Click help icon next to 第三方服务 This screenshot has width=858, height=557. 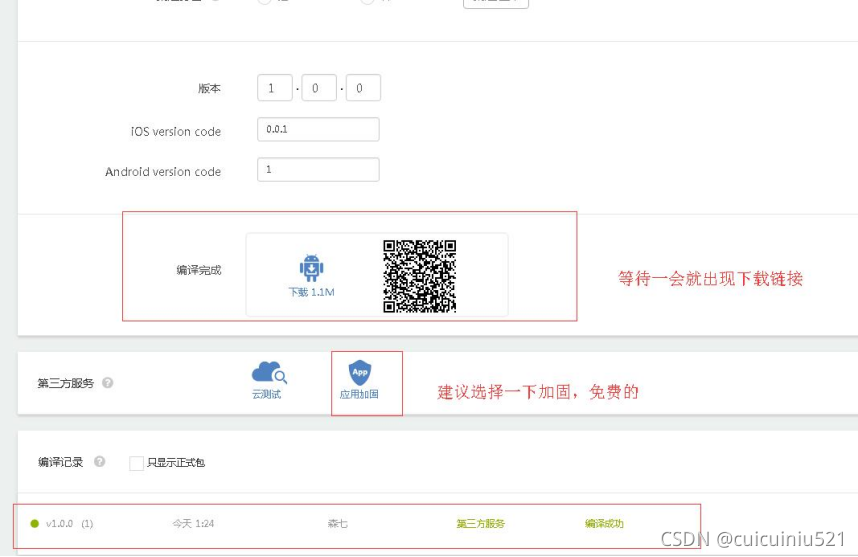pyautogui.click(x=108, y=383)
